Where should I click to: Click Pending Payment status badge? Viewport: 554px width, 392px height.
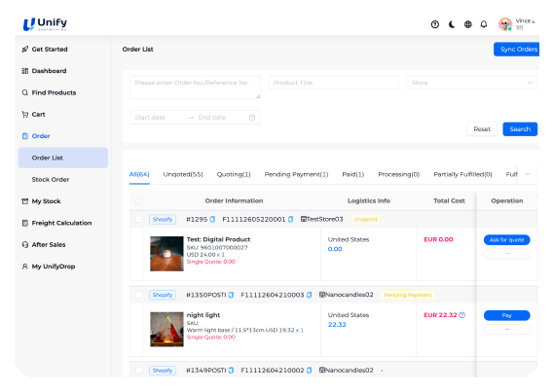pos(408,295)
